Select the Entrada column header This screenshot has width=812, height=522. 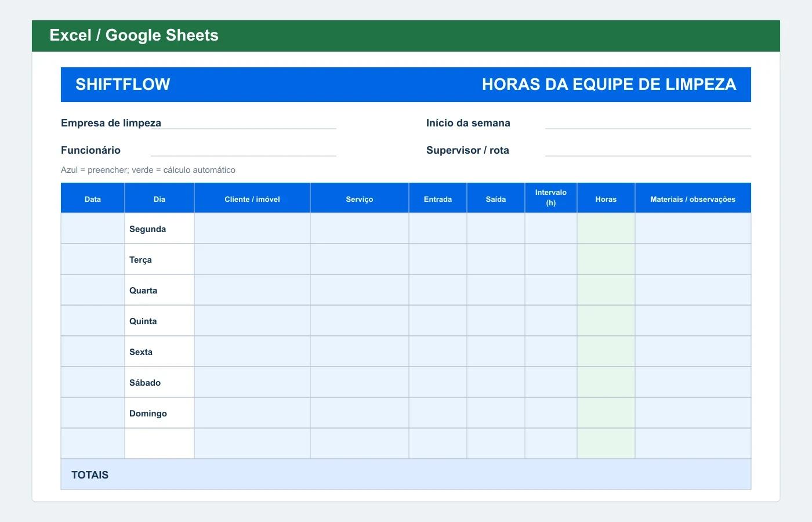pos(438,198)
